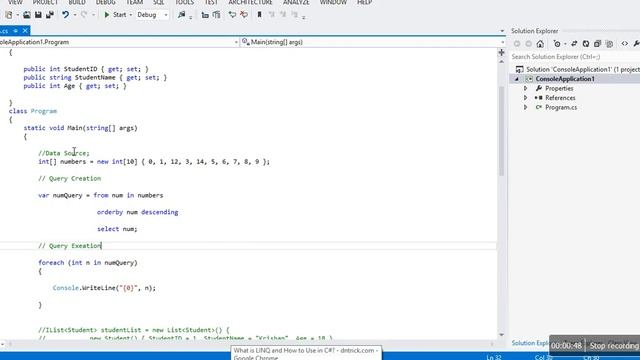Open the TEST menu
Viewport: 640px width, 360px height.
[211, 2]
